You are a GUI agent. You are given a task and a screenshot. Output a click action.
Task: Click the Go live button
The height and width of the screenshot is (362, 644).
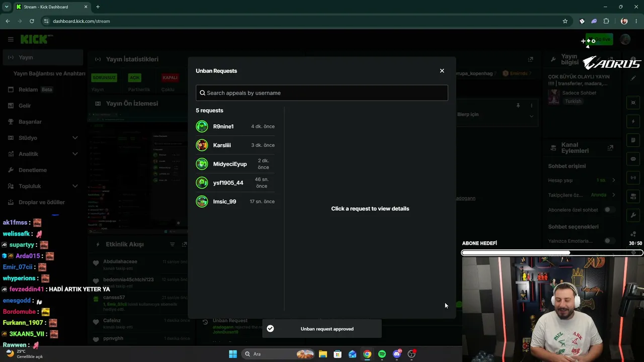tap(599, 39)
